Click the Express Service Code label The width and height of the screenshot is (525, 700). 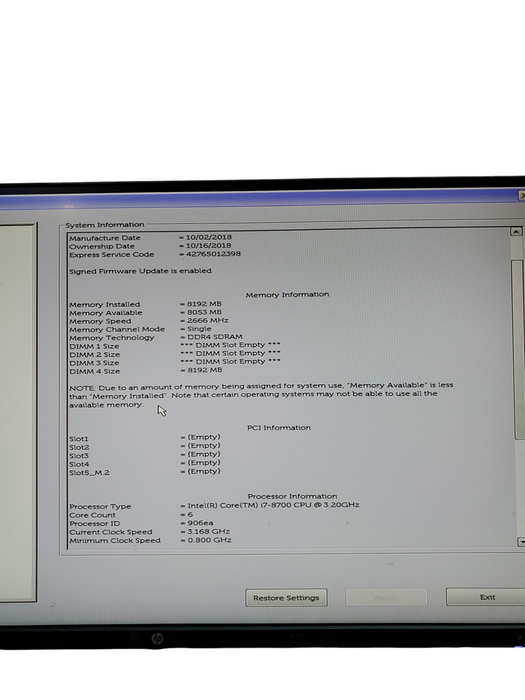[112, 254]
